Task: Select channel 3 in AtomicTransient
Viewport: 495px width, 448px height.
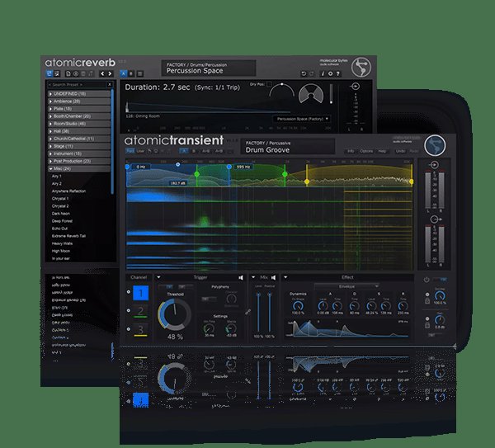Action: [x=140, y=330]
